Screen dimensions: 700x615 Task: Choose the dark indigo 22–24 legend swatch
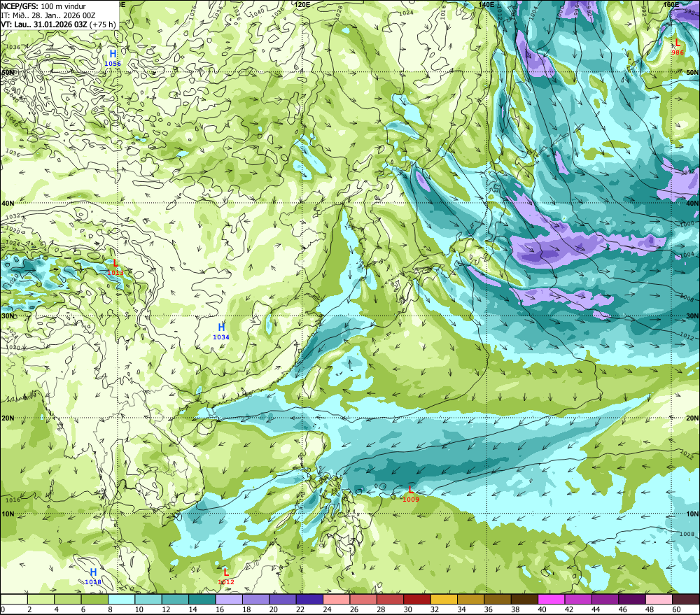click(309, 600)
